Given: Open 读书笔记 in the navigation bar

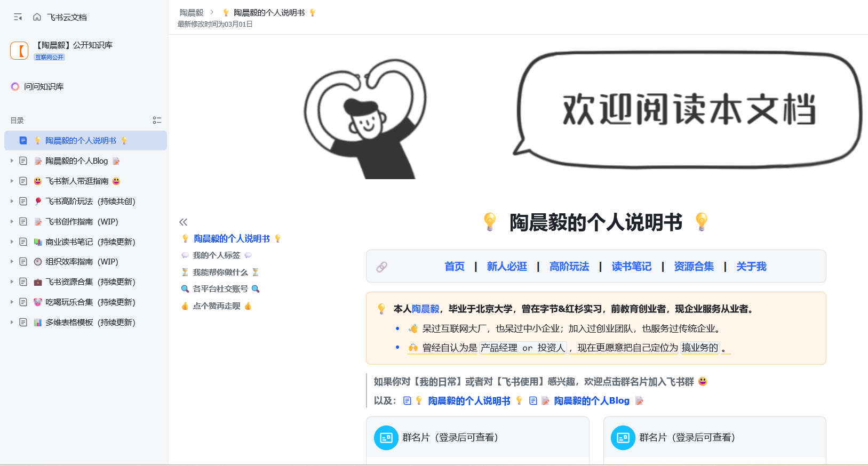Looking at the screenshot, I should [x=632, y=267].
